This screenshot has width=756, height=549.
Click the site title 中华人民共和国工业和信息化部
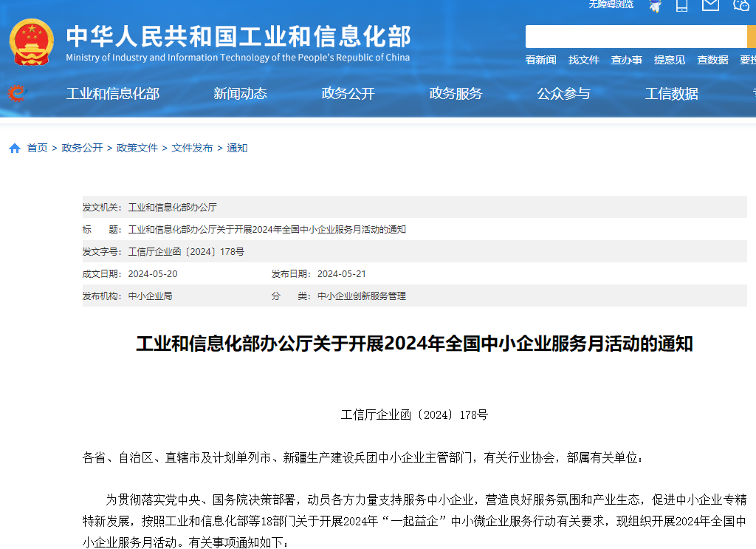click(238, 36)
